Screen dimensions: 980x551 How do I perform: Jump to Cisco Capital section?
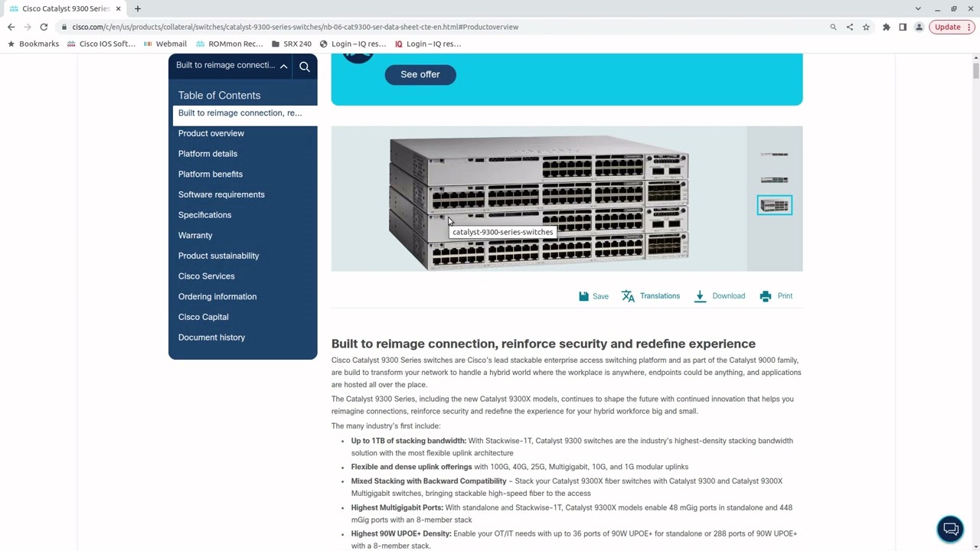click(x=204, y=317)
